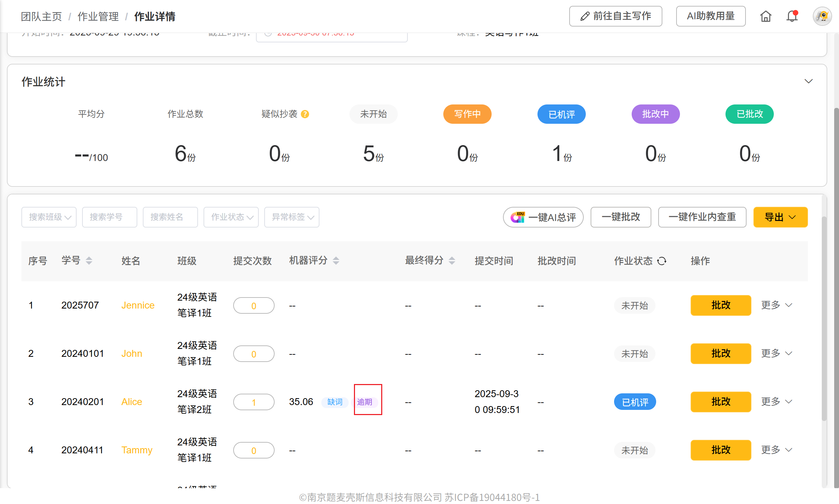Click the home icon in header

(766, 16)
